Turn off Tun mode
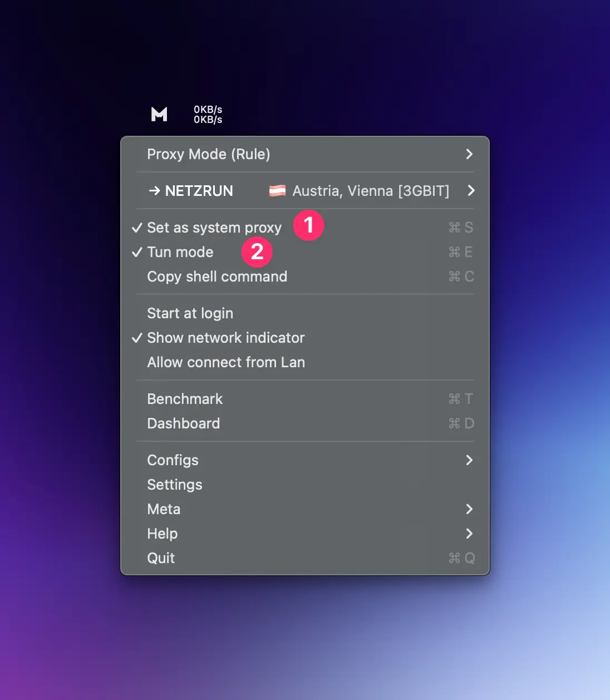This screenshot has height=700, width=610. 180,252
